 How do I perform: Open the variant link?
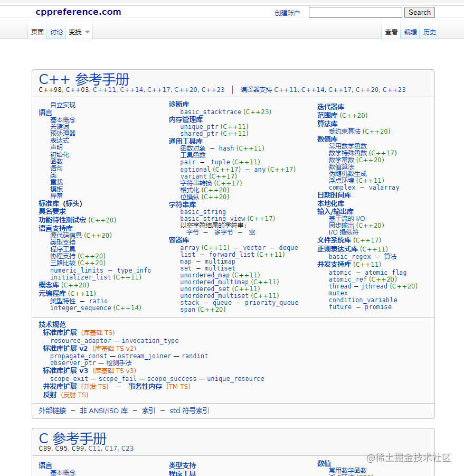(194, 176)
